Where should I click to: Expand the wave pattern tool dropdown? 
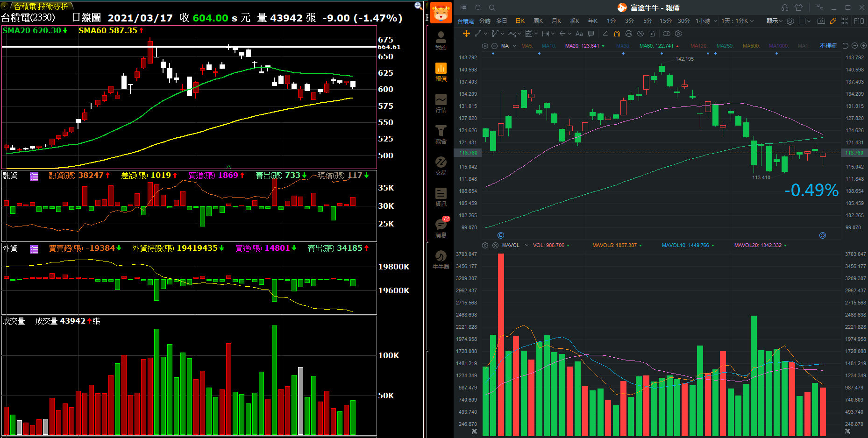(x=519, y=34)
